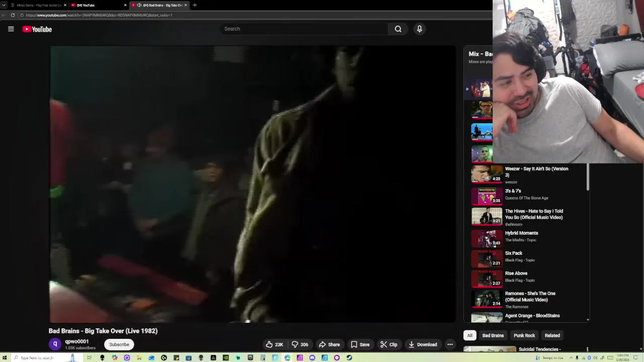Select the Bad Brains - Big Take Over tab
Viewport: 644px width, 362px height.
(160, 5)
